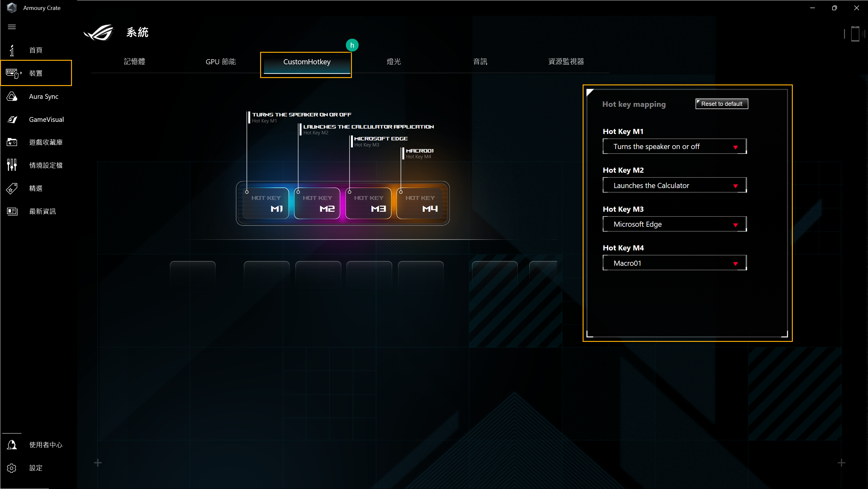Select the HOT KEY M1 key graphic
This screenshot has width=868, height=489.
coord(266,203)
